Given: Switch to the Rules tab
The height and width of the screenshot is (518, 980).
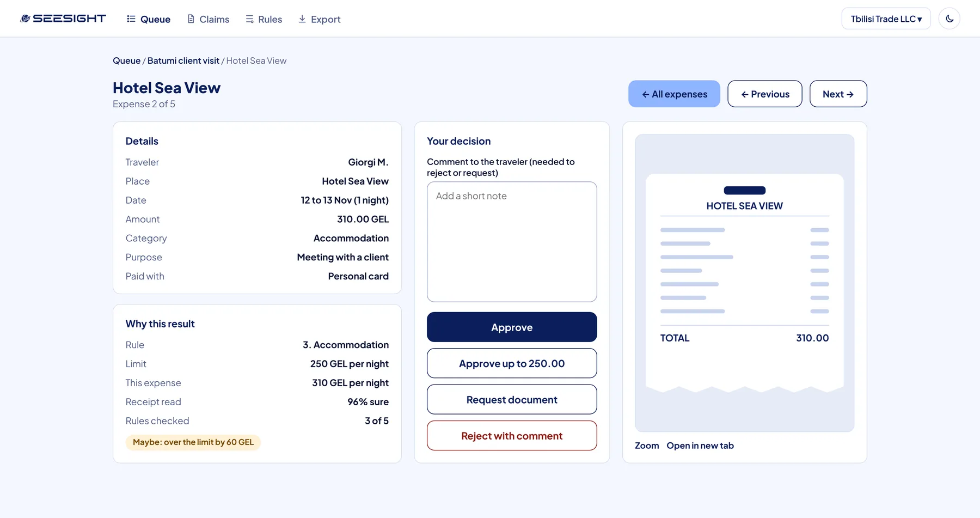Looking at the screenshot, I should [x=264, y=19].
